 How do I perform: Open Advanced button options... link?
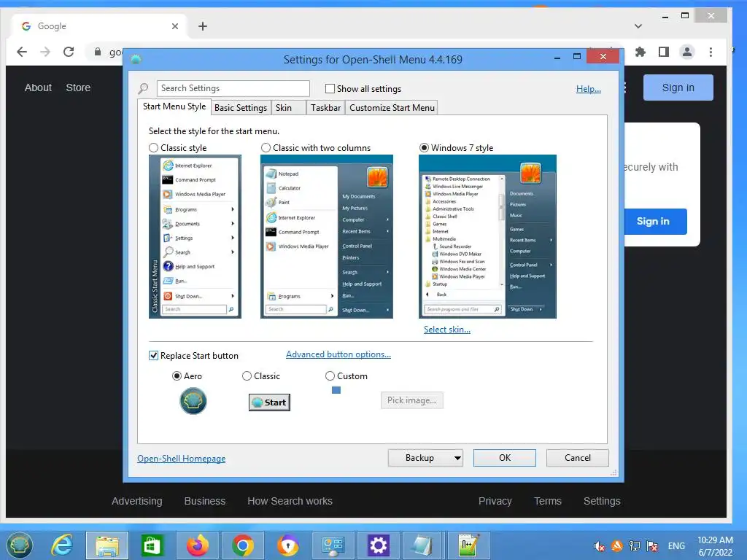(338, 354)
